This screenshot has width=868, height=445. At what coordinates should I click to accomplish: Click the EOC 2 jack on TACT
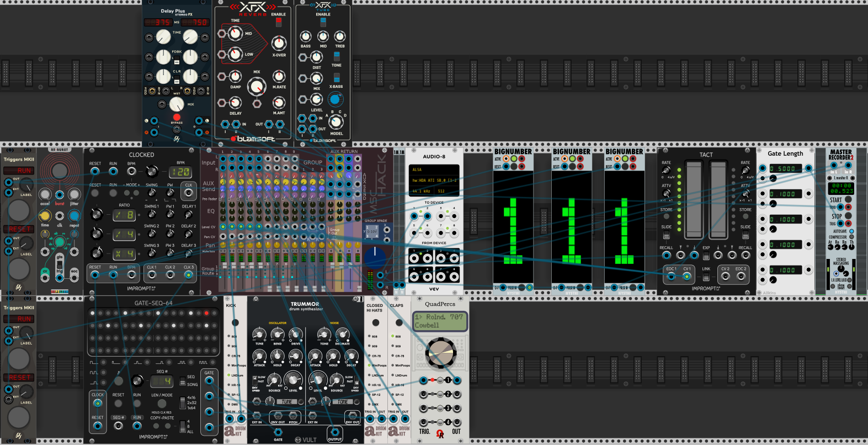point(741,276)
